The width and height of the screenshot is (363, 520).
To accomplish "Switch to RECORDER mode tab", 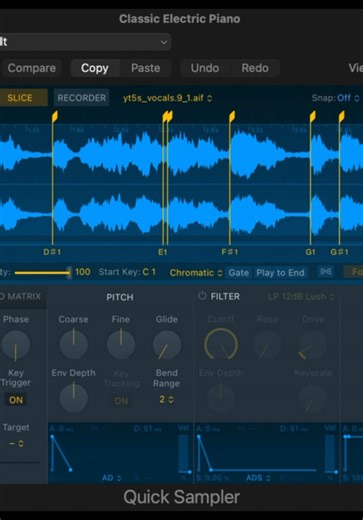I will pos(81,98).
